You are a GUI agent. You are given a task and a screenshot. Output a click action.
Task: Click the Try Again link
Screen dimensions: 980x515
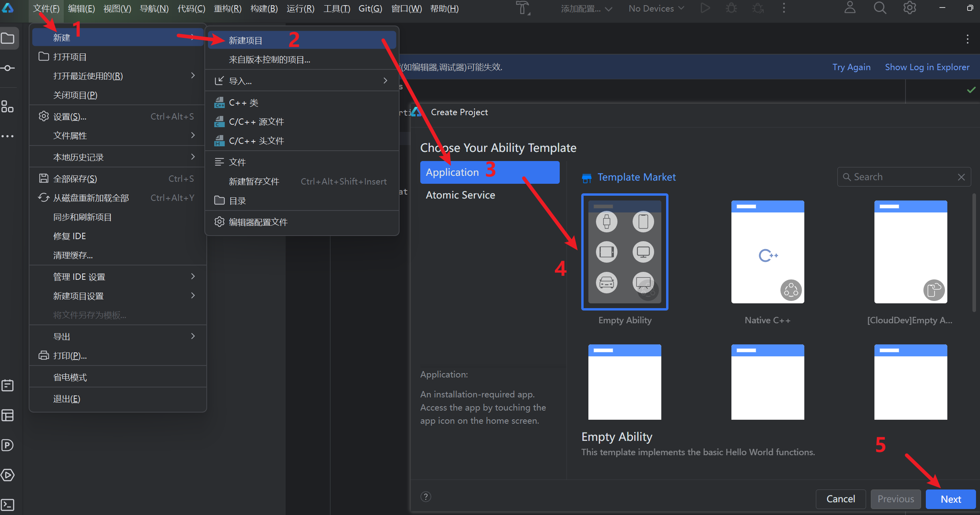coord(851,67)
